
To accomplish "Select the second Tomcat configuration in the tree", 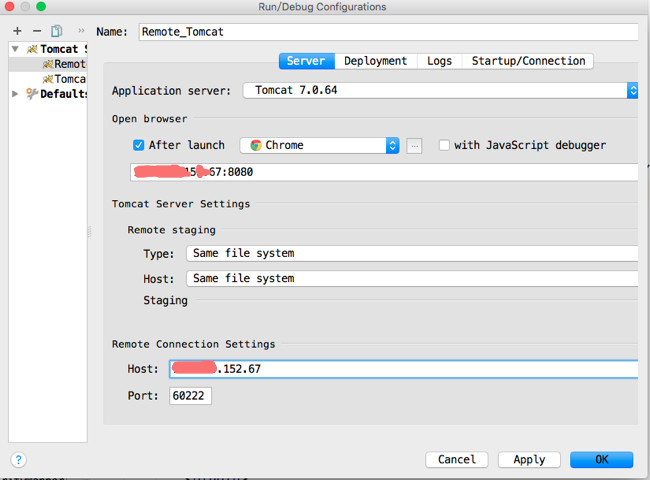I will (69, 79).
